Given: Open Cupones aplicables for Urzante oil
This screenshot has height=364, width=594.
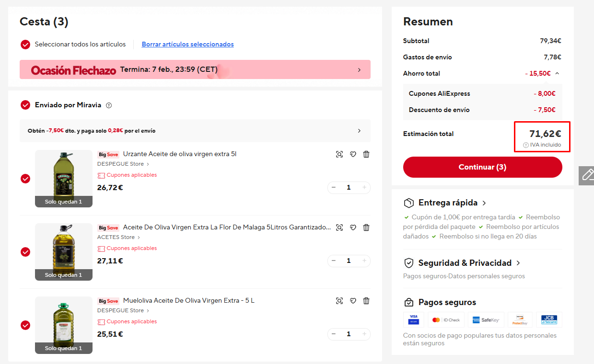Looking at the screenshot, I should pos(127,175).
